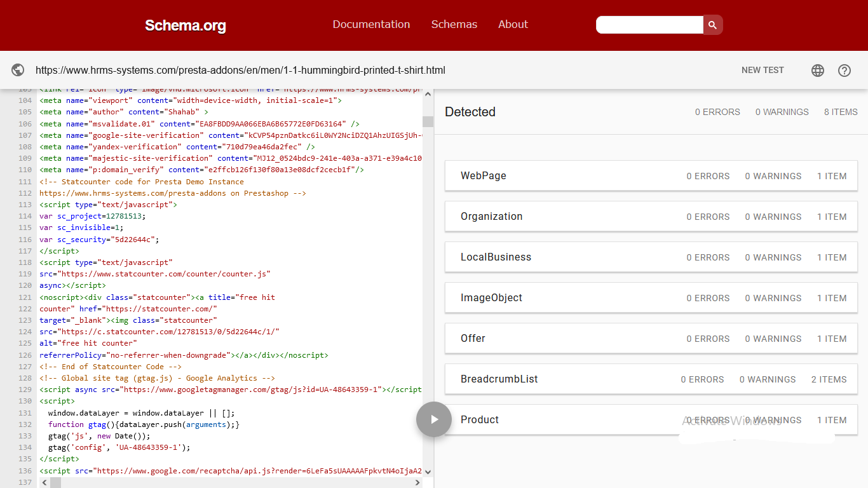Click the yandex-verification meta line
The image size is (868, 488).
coord(177,147)
